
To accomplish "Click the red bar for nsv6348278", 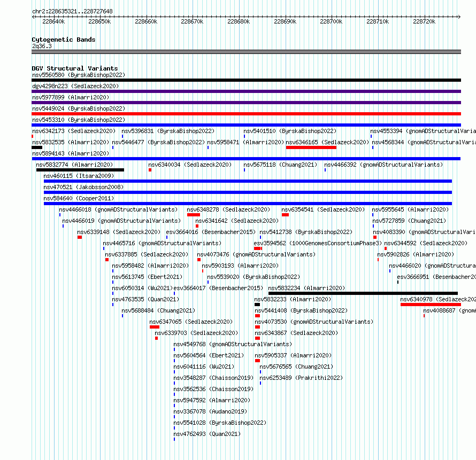I will coord(194,215).
